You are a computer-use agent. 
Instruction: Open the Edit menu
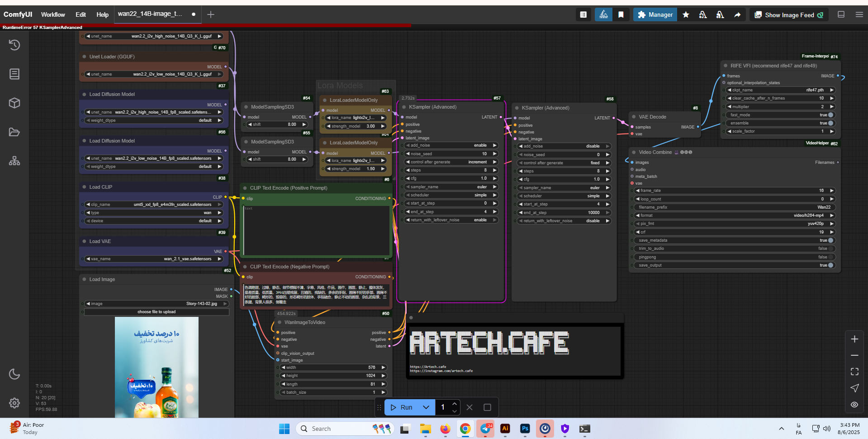click(81, 14)
